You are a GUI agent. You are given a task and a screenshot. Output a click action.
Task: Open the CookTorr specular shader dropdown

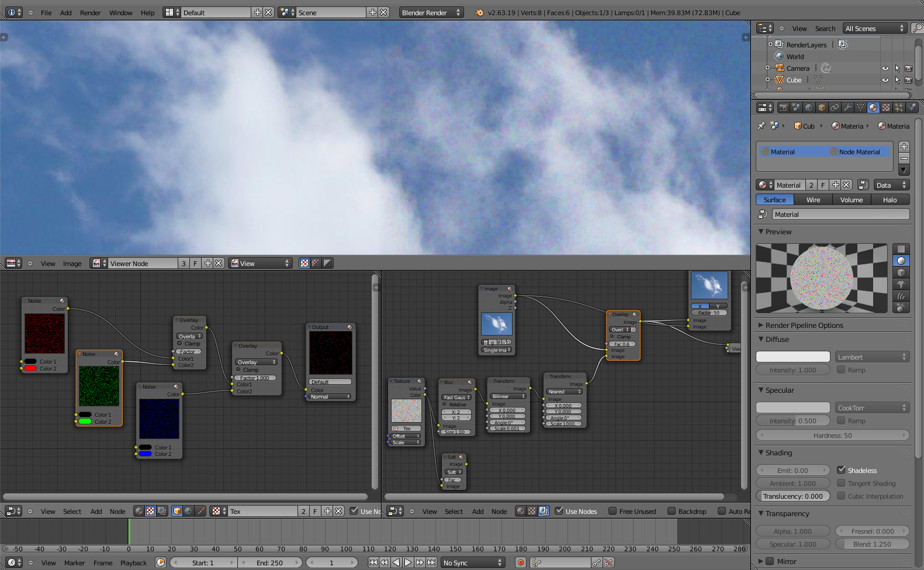[x=872, y=407]
